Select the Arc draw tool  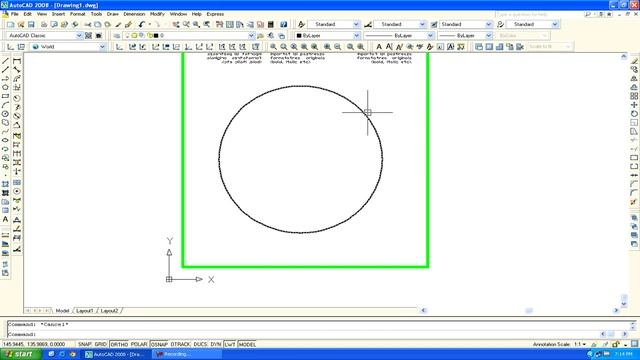(x=5, y=105)
